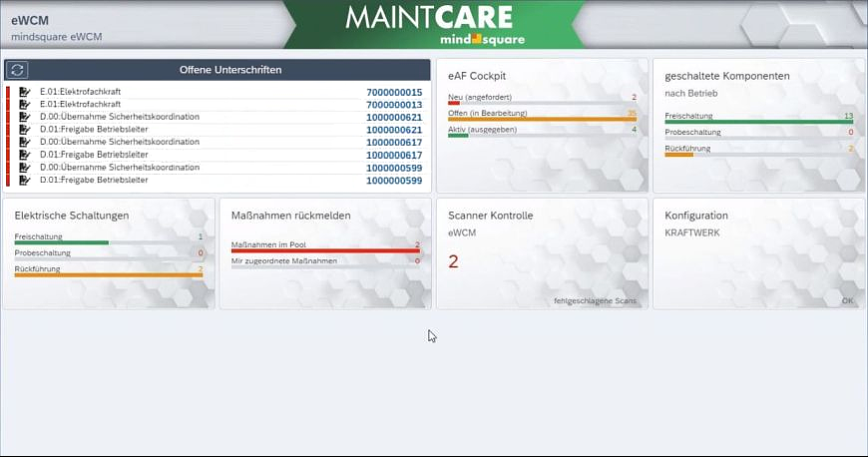Open order number 7000000013
Image resolution: width=868 pixels, height=457 pixels.
click(x=394, y=105)
